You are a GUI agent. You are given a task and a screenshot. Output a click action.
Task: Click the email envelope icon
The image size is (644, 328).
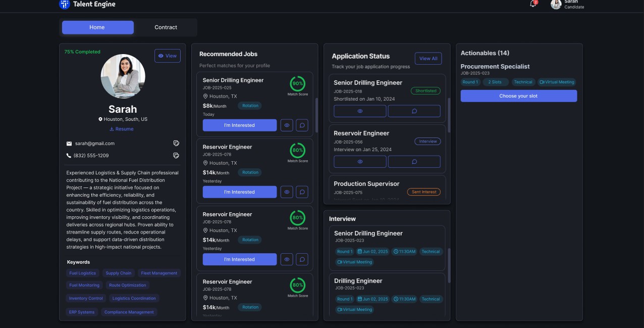[69, 144]
